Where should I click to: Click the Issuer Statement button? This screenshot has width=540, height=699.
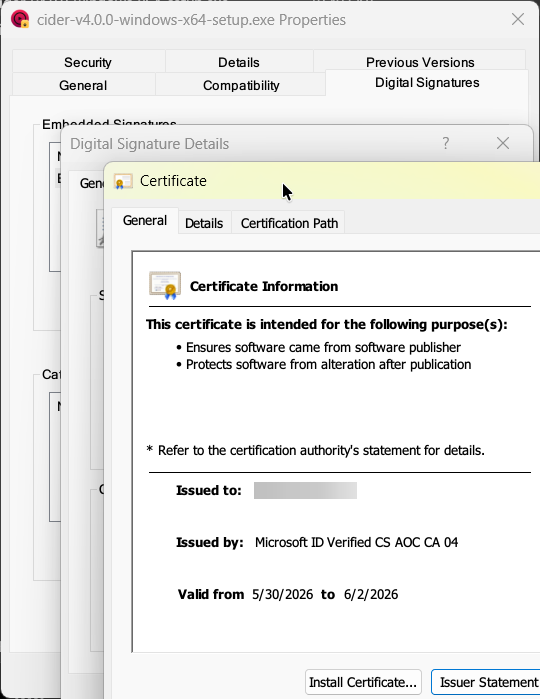[488, 682]
